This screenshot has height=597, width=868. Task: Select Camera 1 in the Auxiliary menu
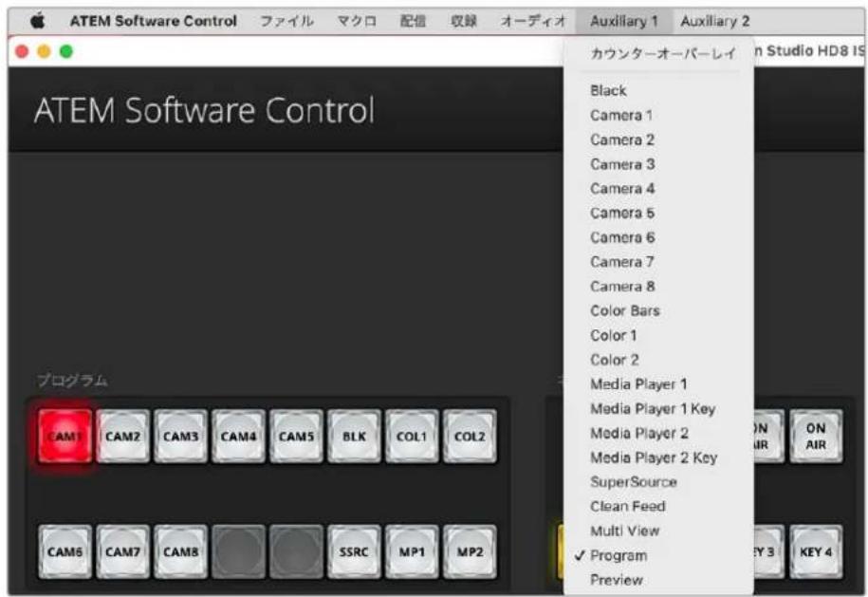pyautogui.click(x=658, y=115)
